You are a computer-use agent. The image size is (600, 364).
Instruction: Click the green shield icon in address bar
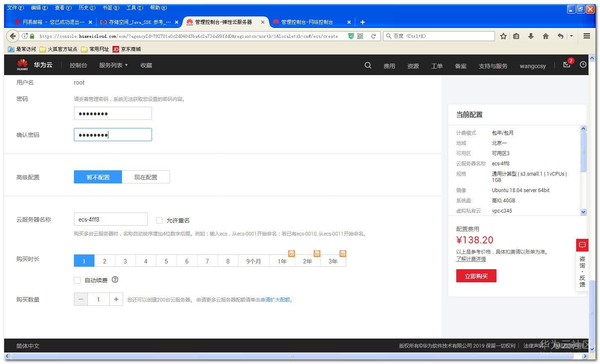pyautogui.click(x=351, y=36)
